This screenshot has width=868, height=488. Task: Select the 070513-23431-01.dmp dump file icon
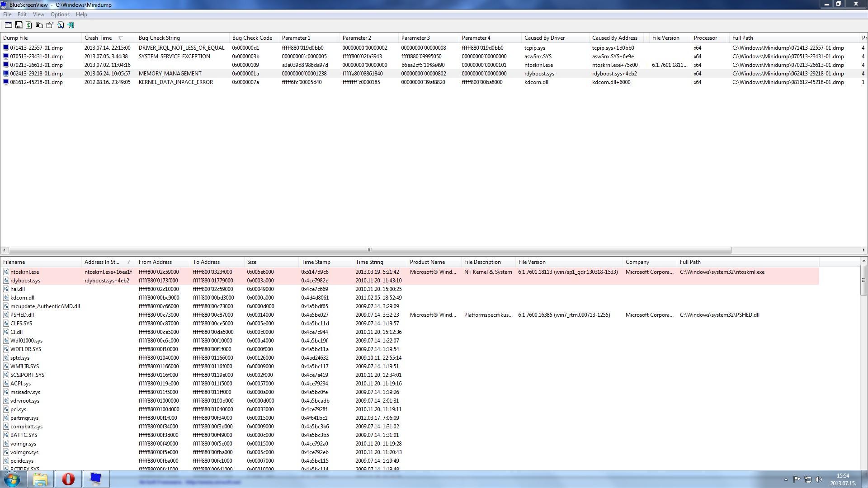point(6,56)
